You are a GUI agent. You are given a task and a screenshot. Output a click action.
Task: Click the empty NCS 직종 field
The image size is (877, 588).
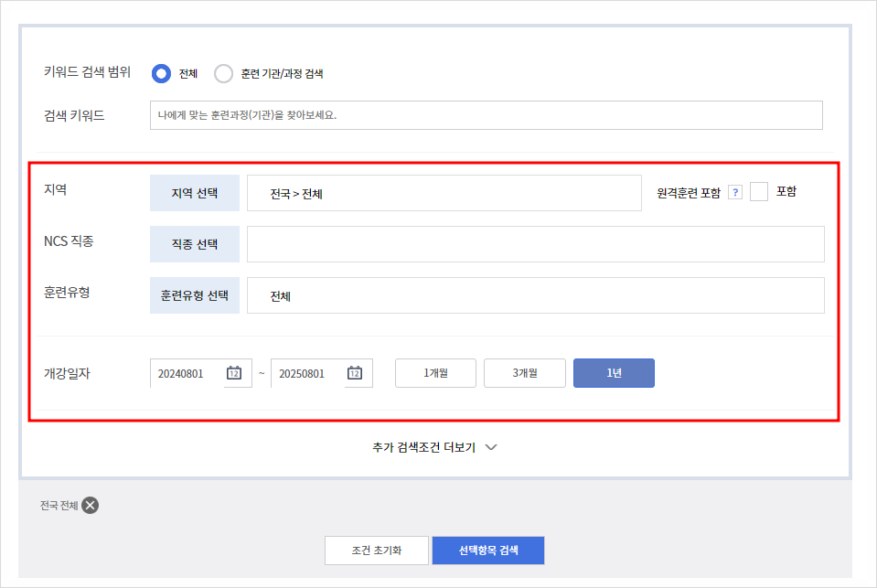[x=536, y=244]
